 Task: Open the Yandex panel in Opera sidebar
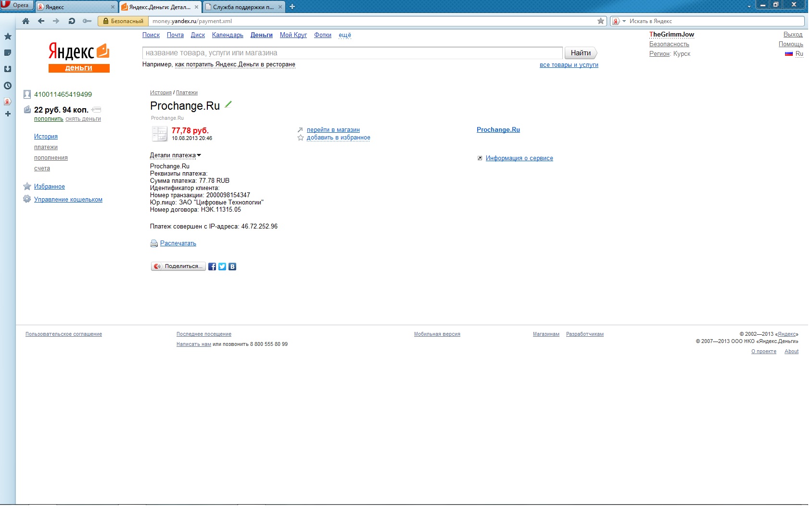click(8, 102)
